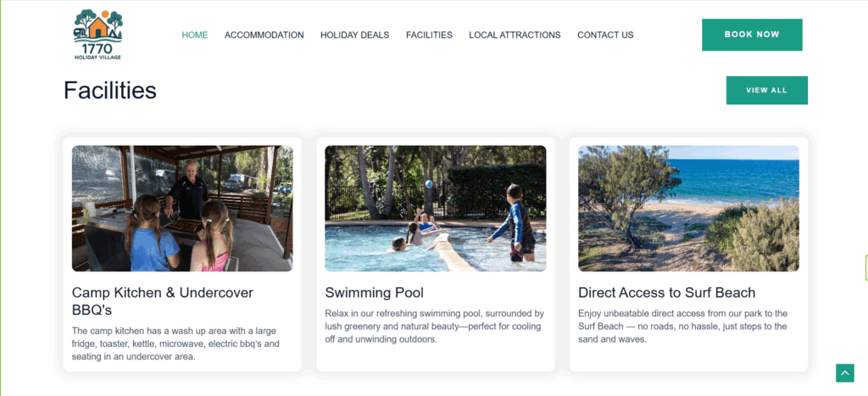The height and width of the screenshot is (396, 868).
Task: Go to the Accommodation menu
Action: pos(264,35)
